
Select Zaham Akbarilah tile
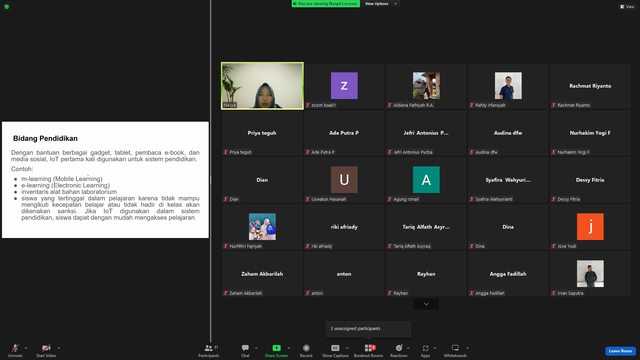tap(262, 273)
